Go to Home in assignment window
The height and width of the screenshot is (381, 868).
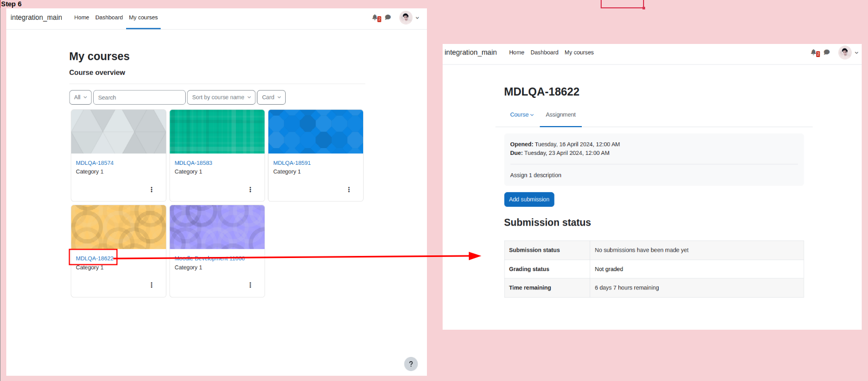[x=516, y=52]
